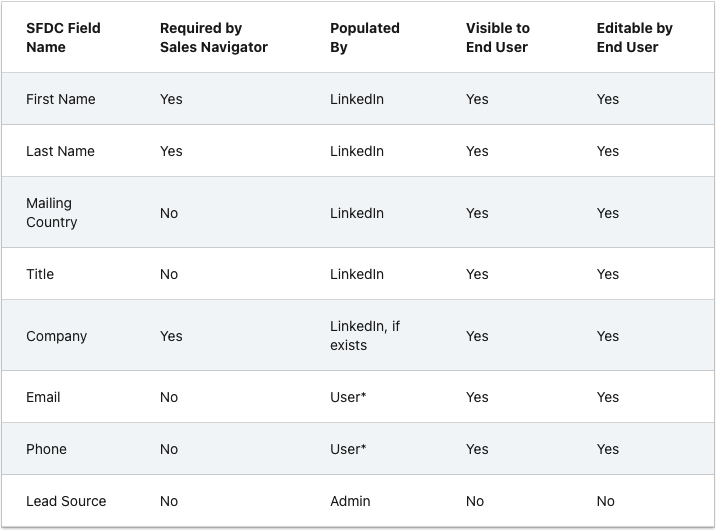
Task: Click the Required by Sales Navigator header
Action: tap(213, 38)
